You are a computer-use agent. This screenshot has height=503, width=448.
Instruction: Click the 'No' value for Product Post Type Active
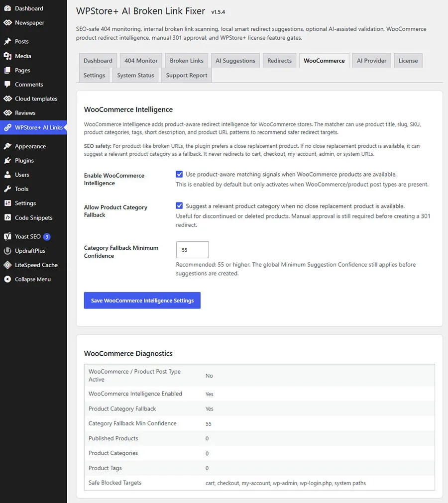point(209,376)
